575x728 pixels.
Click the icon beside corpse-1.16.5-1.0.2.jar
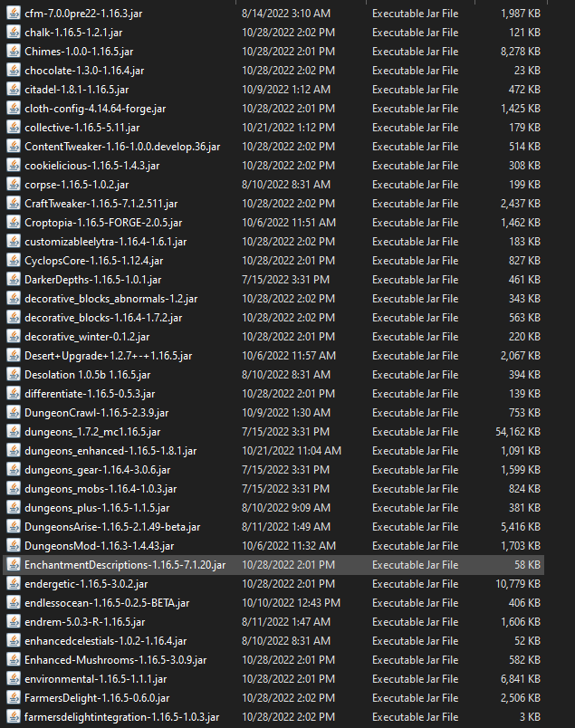coord(14,185)
